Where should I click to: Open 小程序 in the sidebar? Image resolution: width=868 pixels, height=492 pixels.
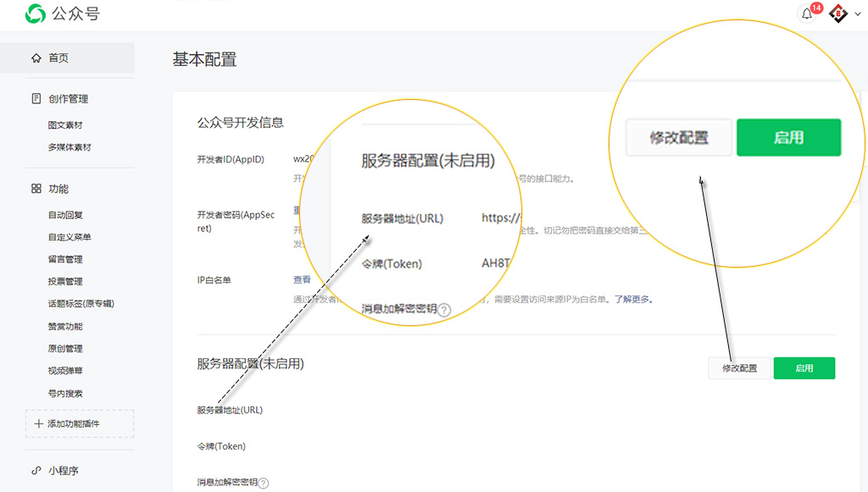point(64,471)
